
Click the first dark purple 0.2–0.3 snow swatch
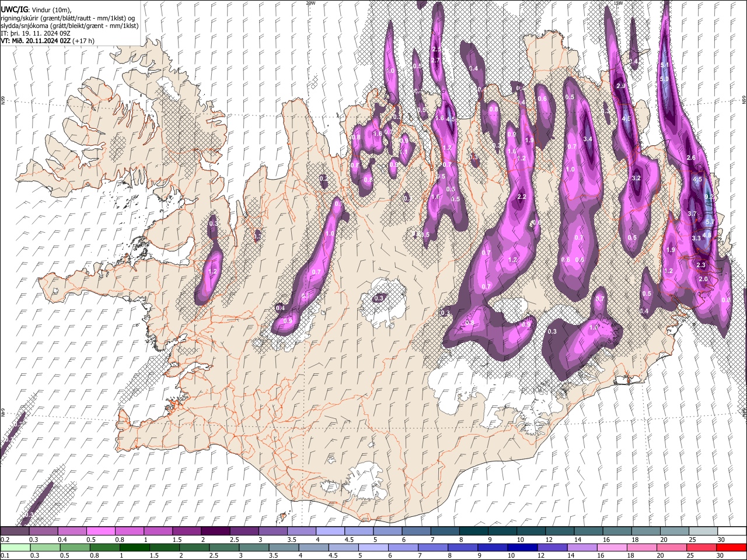[x=16, y=531]
